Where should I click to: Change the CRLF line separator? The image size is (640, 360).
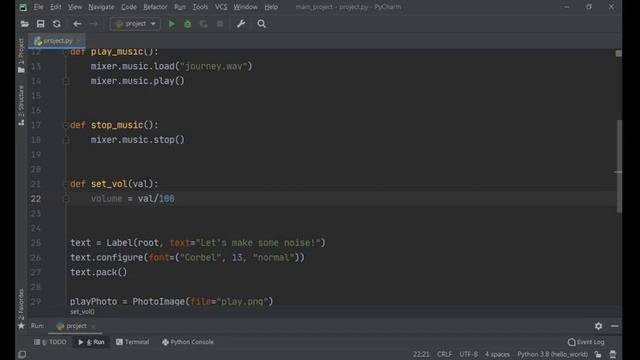coord(444,354)
